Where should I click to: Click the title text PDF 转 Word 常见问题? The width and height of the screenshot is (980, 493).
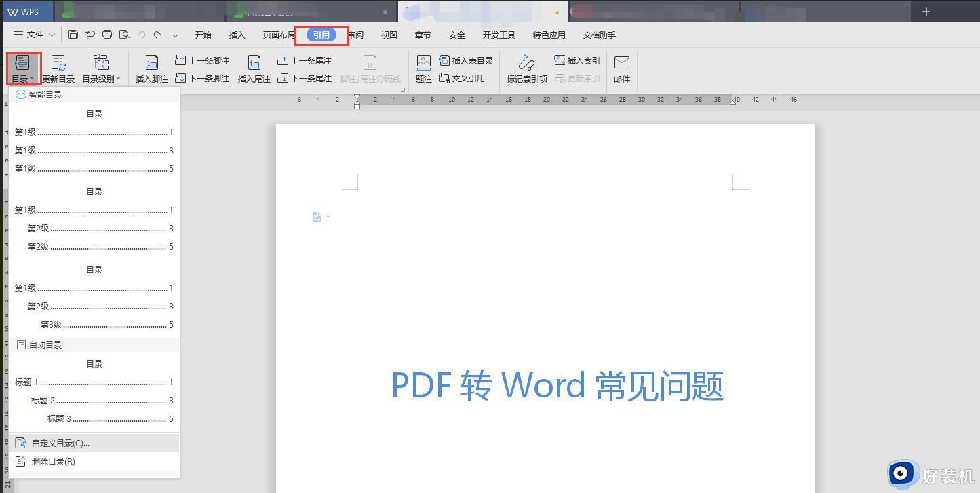click(x=557, y=386)
